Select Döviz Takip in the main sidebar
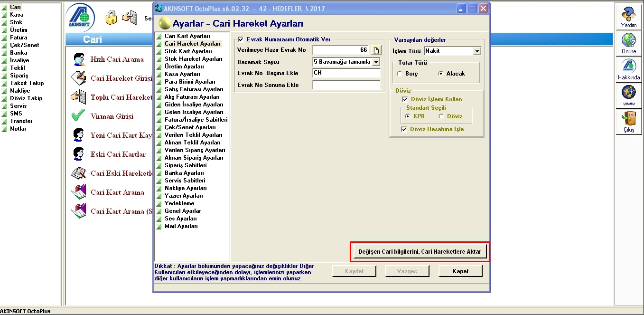Image resolution: width=644 pixels, height=315 pixels. click(26, 98)
